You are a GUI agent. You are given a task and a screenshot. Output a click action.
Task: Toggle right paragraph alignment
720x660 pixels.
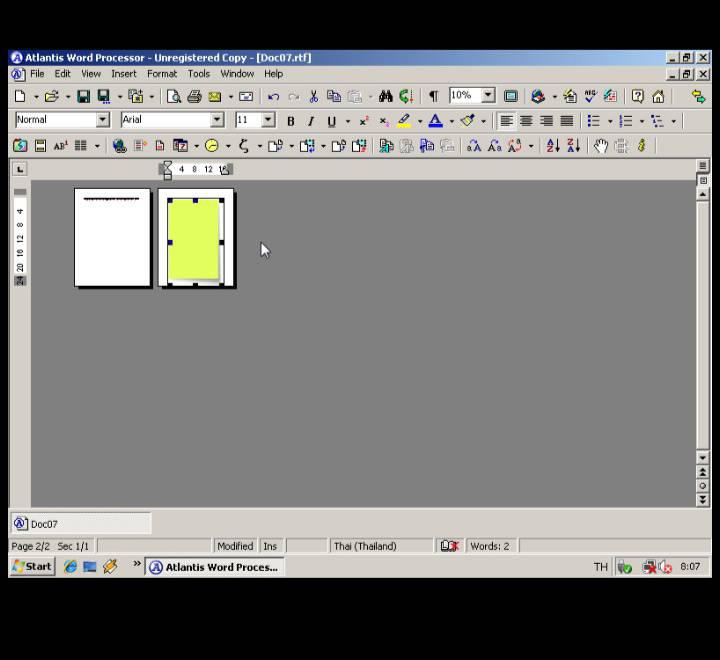[546, 121]
